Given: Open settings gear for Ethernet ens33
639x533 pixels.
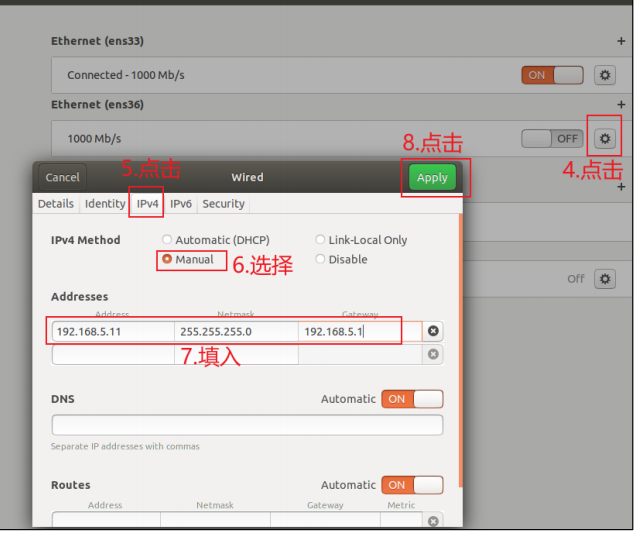Looking at the screenshot, I should coord(605,75).
